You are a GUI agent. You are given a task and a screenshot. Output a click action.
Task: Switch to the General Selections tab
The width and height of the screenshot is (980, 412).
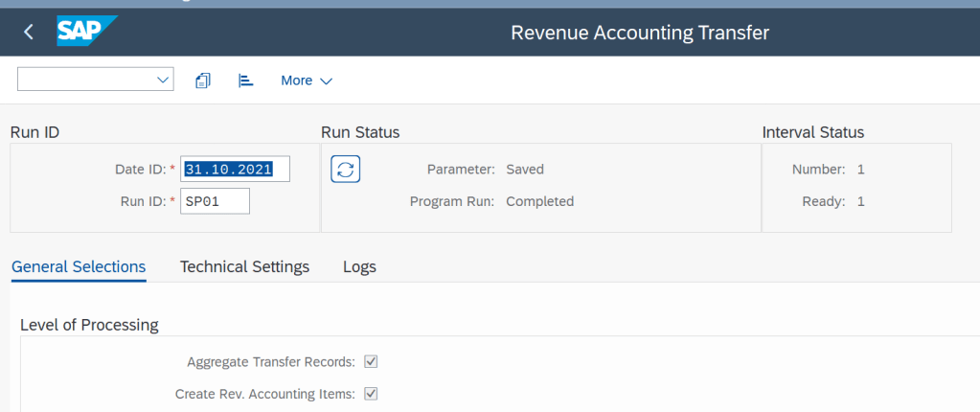(79, 266)
